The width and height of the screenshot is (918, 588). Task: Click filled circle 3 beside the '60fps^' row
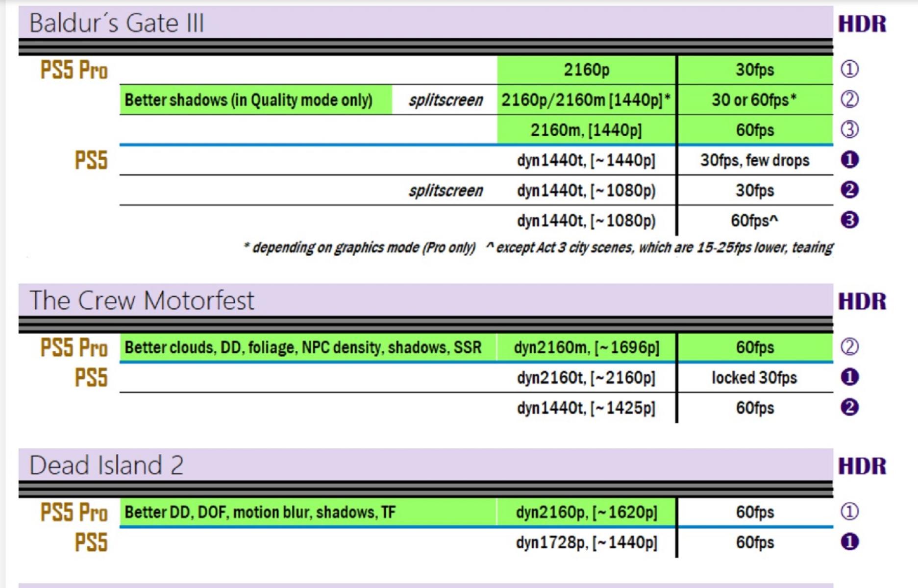pos(849,220)
